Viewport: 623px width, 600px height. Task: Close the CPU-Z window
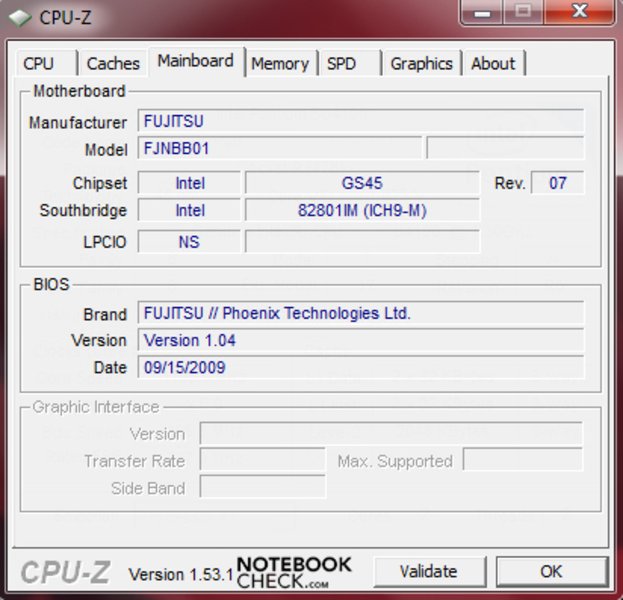coord(579,13)
